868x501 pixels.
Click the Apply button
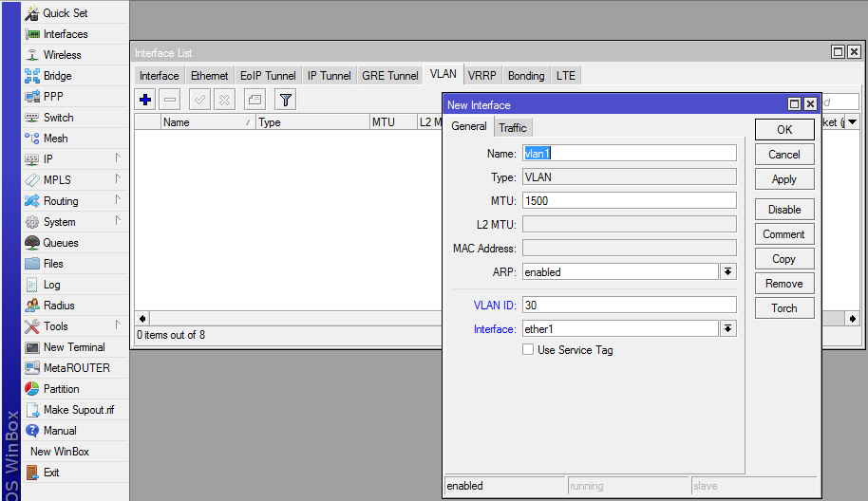click(x=784, y=179)
